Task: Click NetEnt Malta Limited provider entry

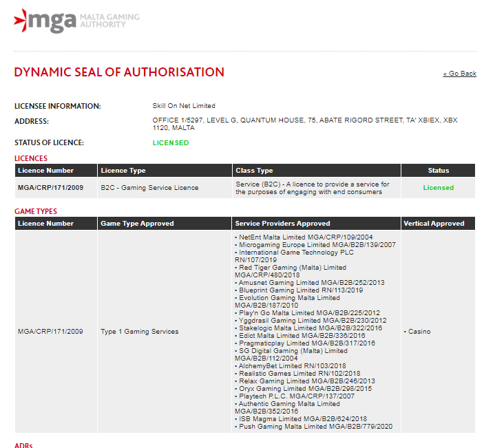Action: click(x=304, y=237)
